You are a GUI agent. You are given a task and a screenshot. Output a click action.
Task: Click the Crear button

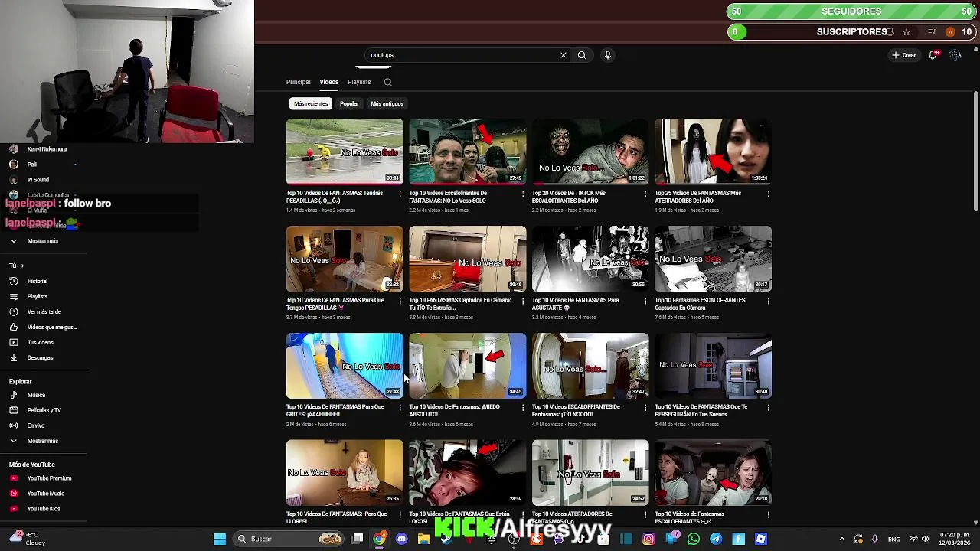coord(904,55)
